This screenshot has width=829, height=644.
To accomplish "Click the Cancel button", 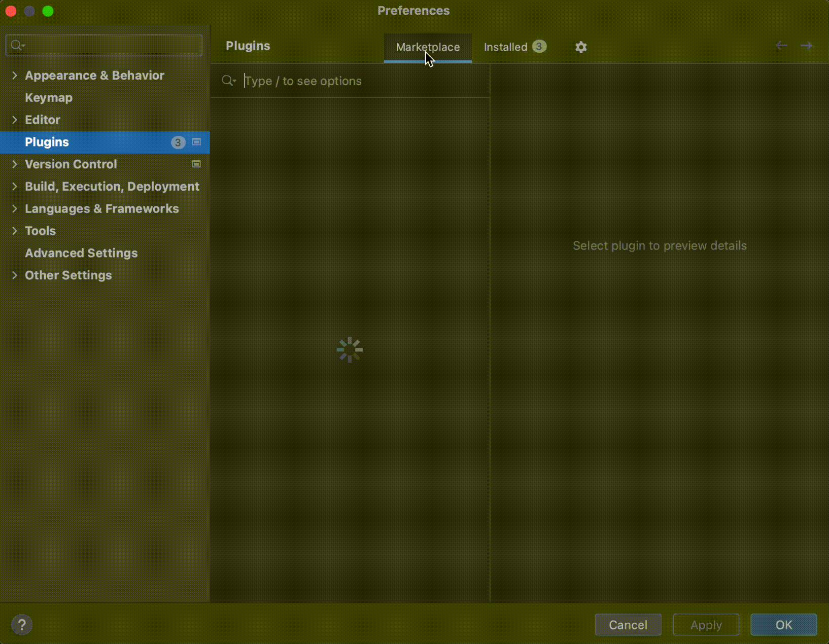I will 628,625.
